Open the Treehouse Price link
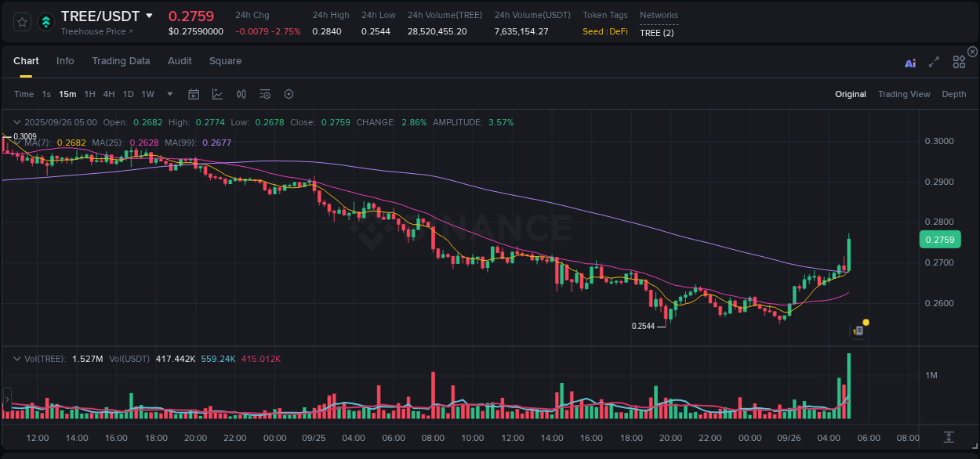 click(93, 31)
